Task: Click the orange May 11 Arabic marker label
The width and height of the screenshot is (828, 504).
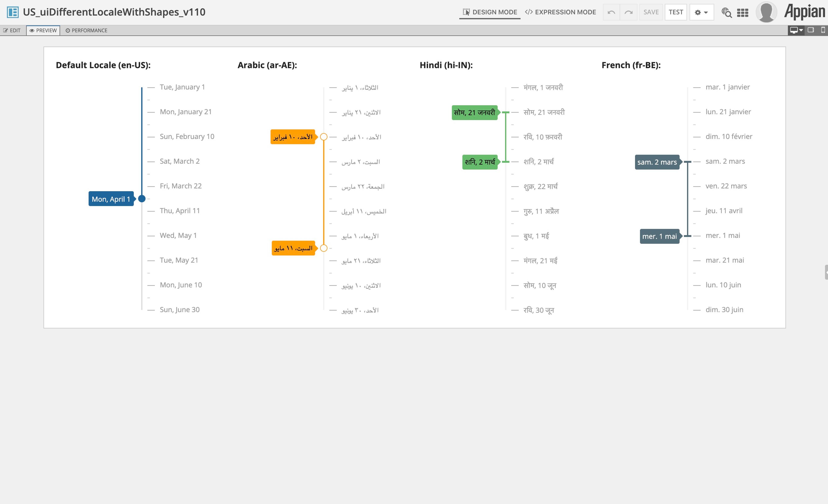Action: (x=293, y=248)
